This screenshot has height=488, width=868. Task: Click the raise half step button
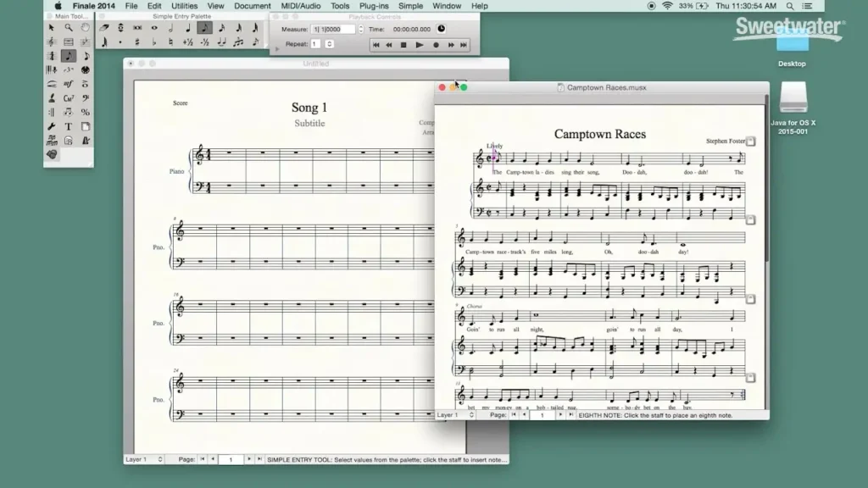[x=188, y=42]
